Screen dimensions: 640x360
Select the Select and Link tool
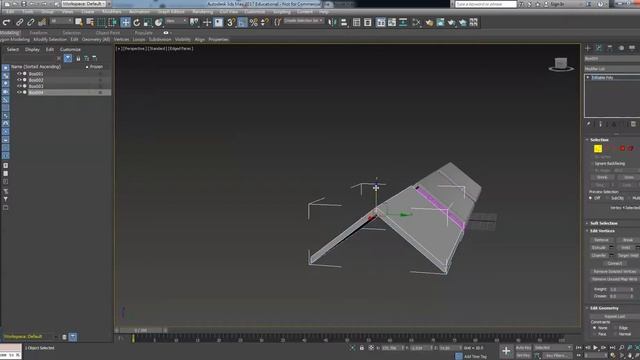(x=19, y=22)
